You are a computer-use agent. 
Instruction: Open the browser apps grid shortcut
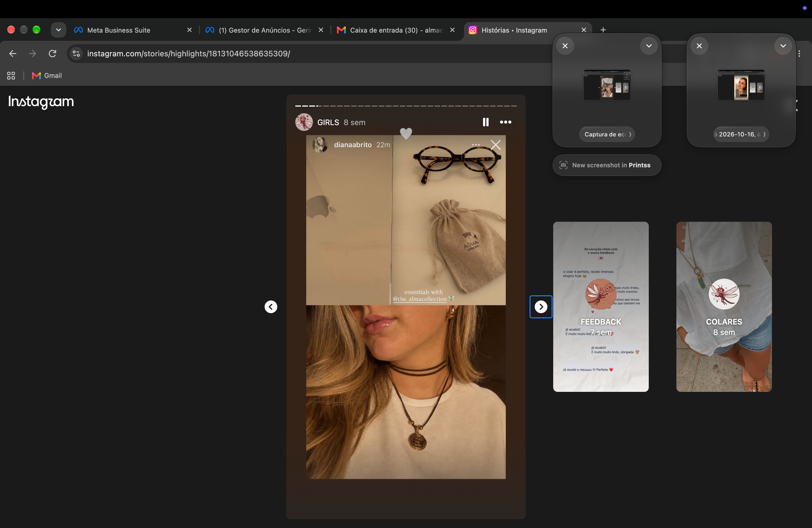[11, 76]
